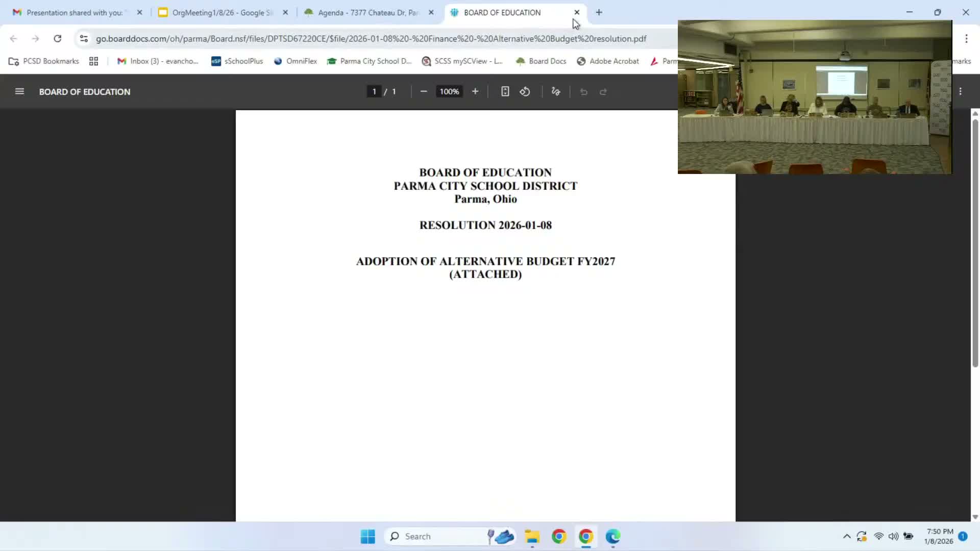Click the PDF page number field

(374, 92)
